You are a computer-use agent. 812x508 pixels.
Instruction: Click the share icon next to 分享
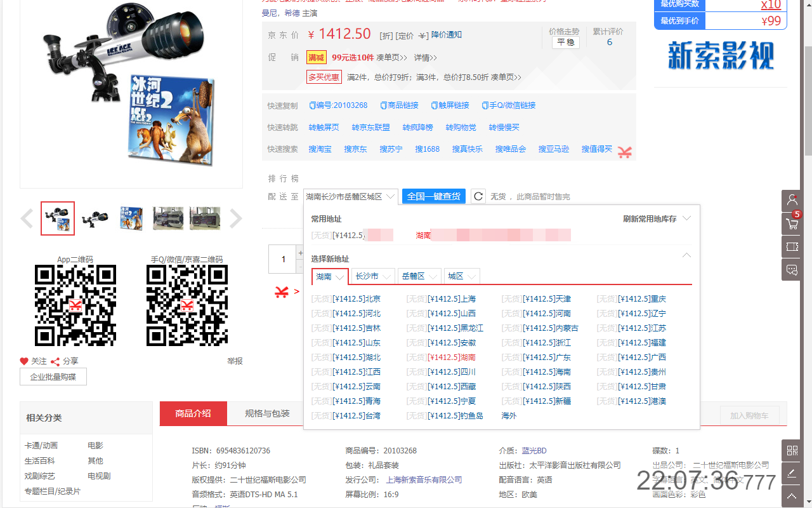click(x=55, y=361)
